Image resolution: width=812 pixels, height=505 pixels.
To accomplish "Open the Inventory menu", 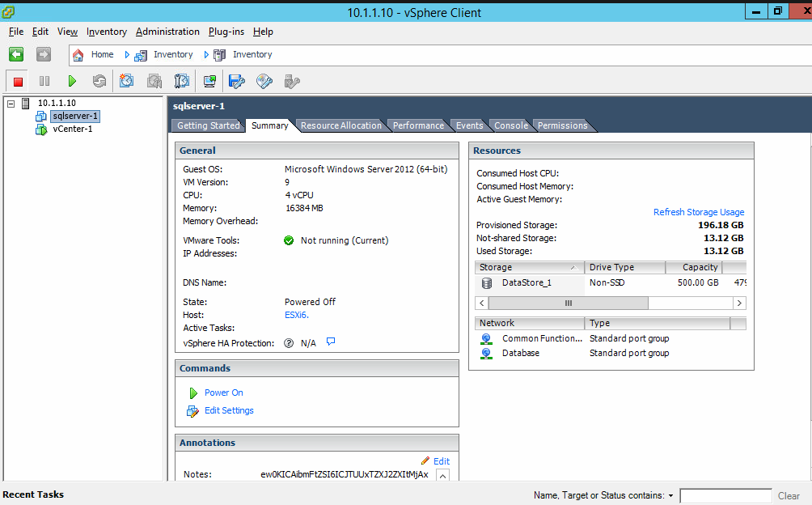I will [107, 32].
